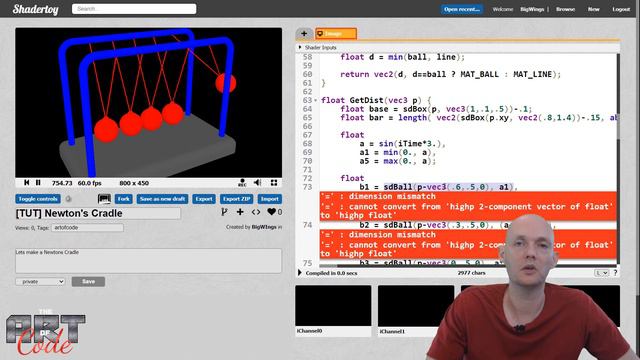Edit the shader title field
This screenshot has width=640, height=360.
point(98,213)
